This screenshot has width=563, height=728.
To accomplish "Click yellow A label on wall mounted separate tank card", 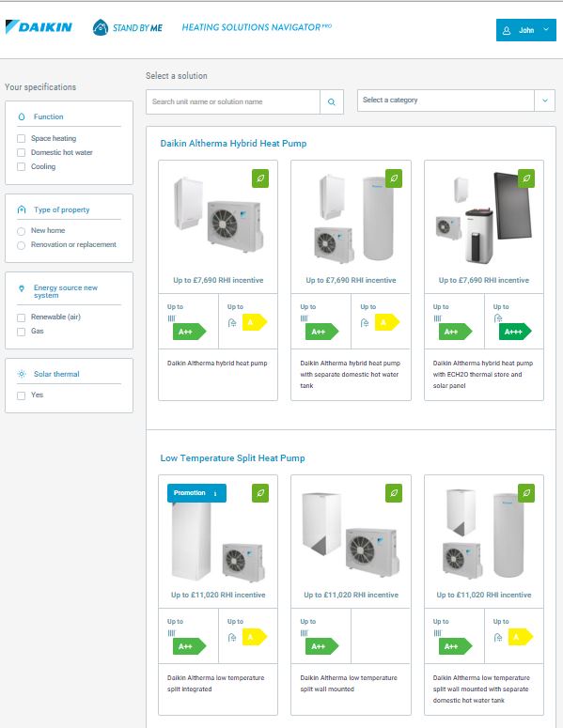I will click(x=521, y=637).
